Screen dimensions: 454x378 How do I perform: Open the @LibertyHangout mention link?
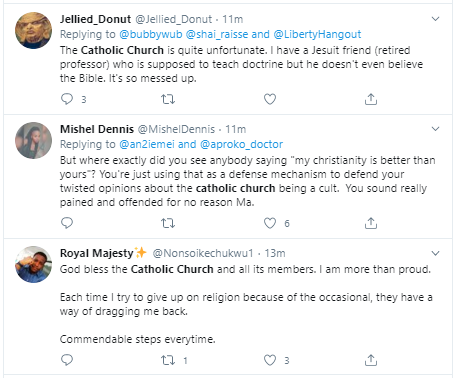tap(317, 34)
